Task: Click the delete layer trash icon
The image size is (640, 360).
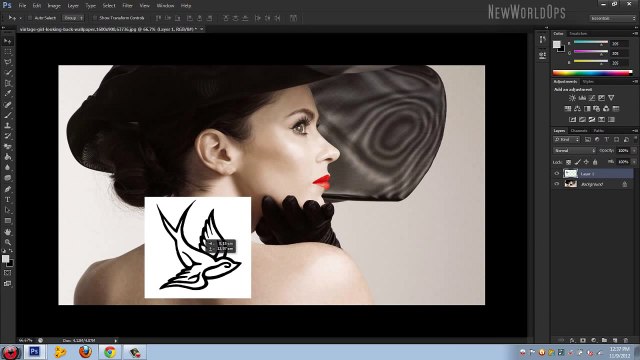Action: [626, 340]
